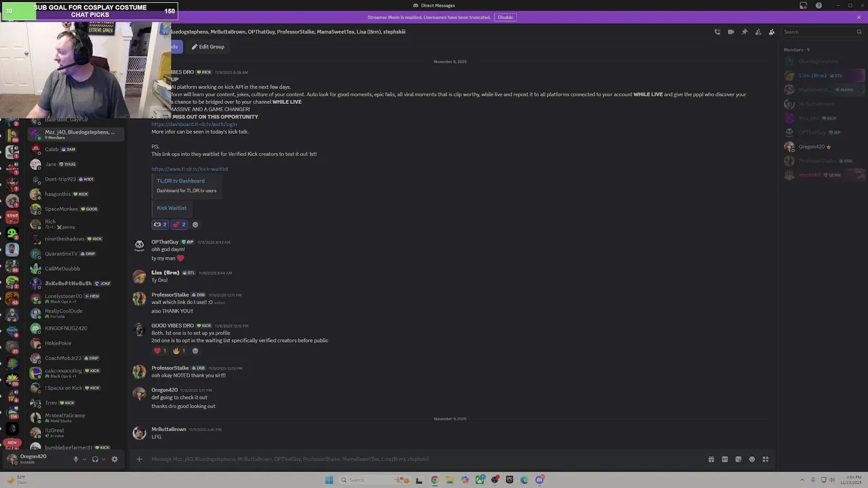
Task: Open the tl-dr.tv kick-waitlist link
Action: coord(190,169)
